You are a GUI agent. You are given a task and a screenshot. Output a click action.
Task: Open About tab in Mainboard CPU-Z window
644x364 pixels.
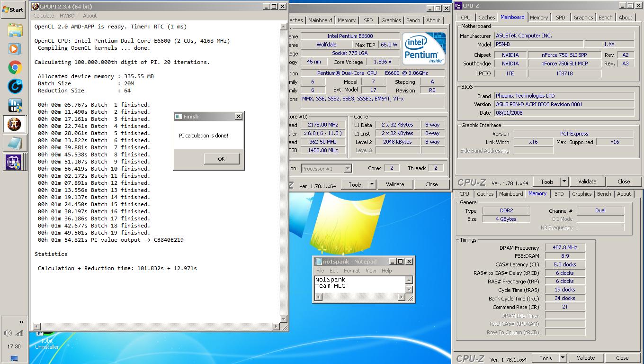(626, 18)
